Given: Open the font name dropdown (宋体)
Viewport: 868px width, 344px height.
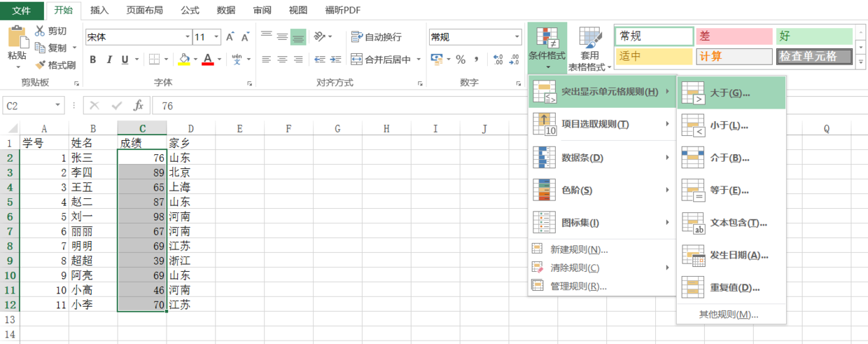Looking at the screenshot, I should coord(188,37).
